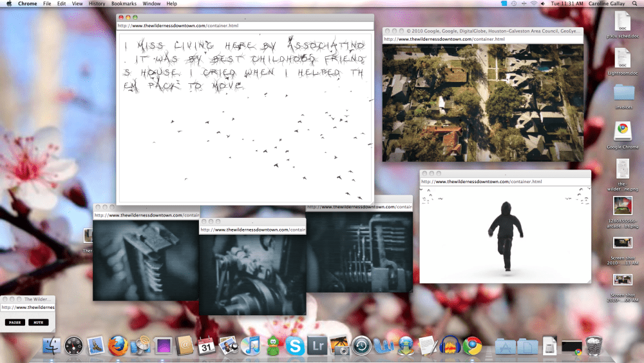Viewport: 644px width, 363px height.
Task: Open Address Book in the dock
Action: pyautogui.click(x=184, y=346)
